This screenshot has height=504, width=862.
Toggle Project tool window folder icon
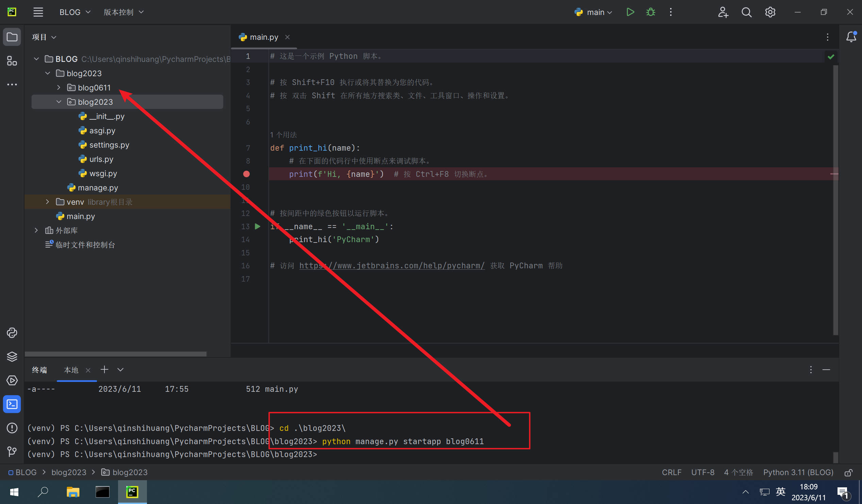[12, 37]
